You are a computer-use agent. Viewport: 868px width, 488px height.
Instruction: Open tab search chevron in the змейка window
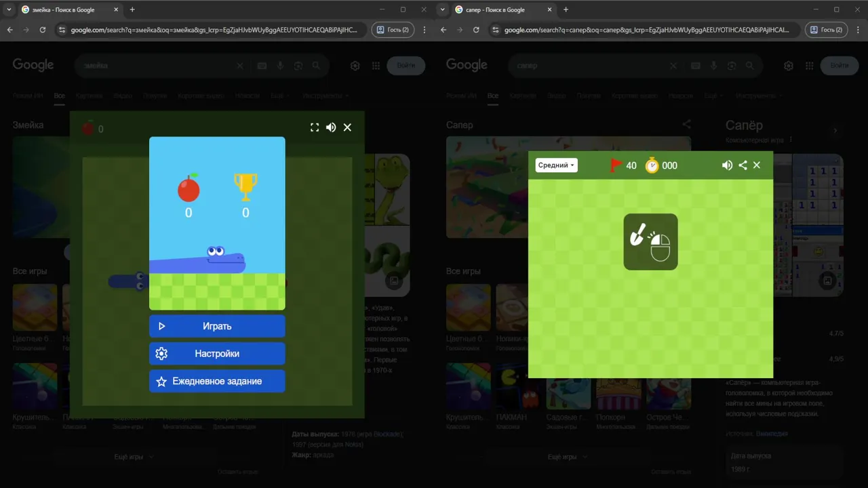pyautogui.click(x=9, y=9)
